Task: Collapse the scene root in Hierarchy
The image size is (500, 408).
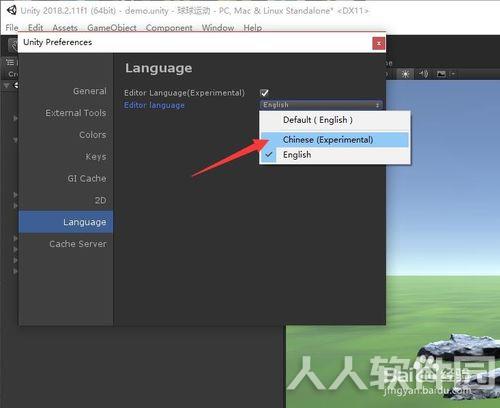Action: 6,85
